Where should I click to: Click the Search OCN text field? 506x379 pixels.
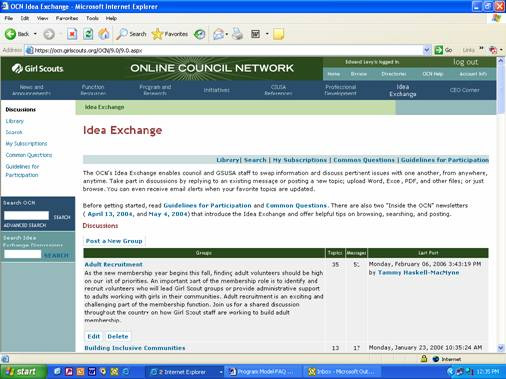click(26, 216)
